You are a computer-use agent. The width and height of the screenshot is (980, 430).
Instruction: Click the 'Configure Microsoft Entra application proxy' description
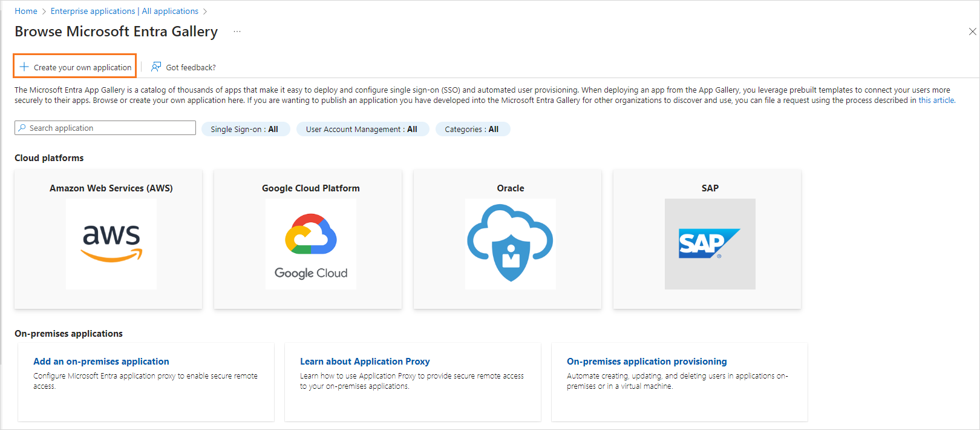click(x=145, y=381)
